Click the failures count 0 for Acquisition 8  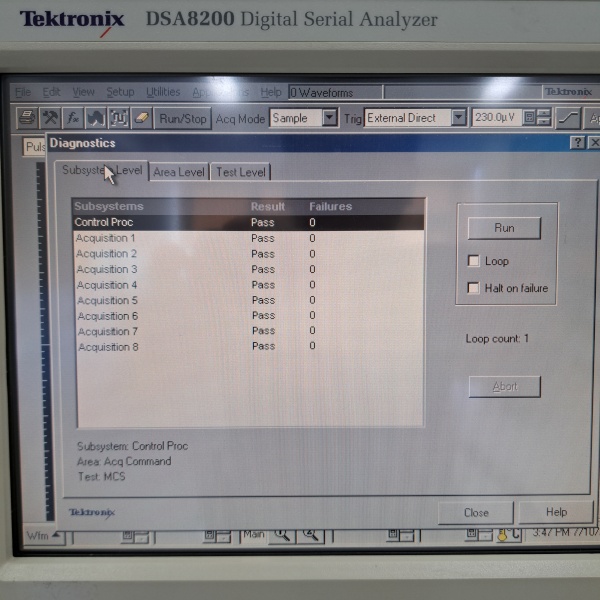click(x=312, y=346)
